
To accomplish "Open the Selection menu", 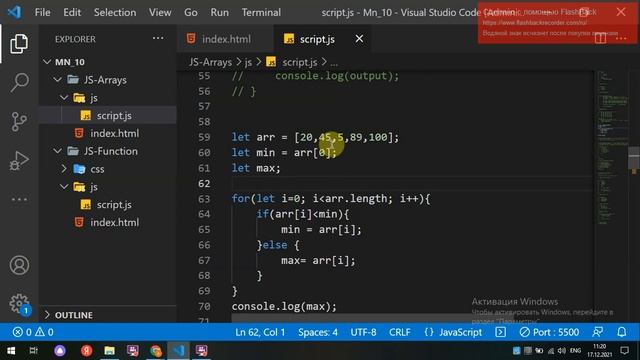I will (x=115, y=12).
